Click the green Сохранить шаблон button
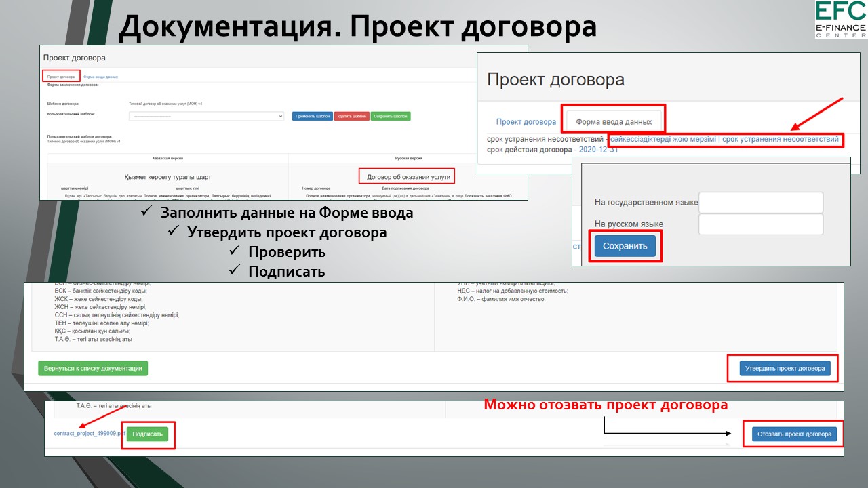Image resolution: width=868 pixels, height=488 pixels. (391, 116)
